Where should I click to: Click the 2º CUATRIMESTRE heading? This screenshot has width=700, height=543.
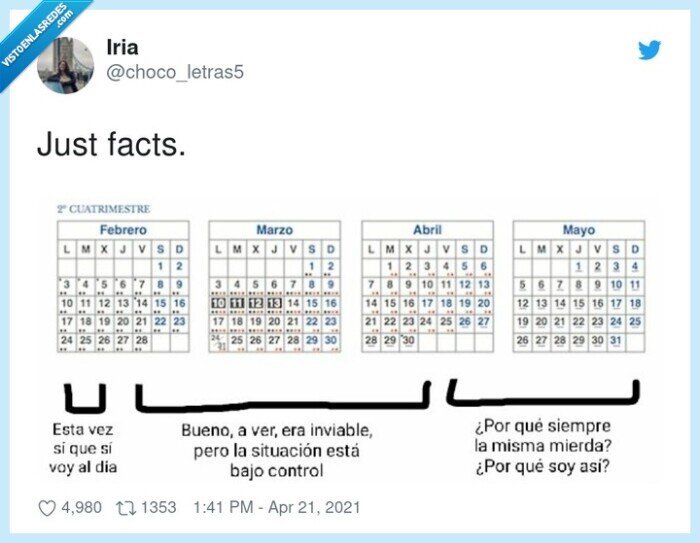point(103,209)
